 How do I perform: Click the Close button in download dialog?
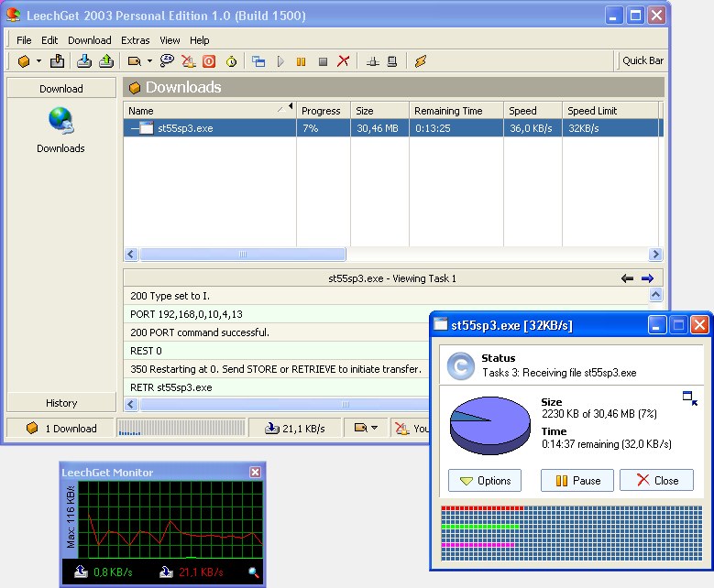click(656, 480)
